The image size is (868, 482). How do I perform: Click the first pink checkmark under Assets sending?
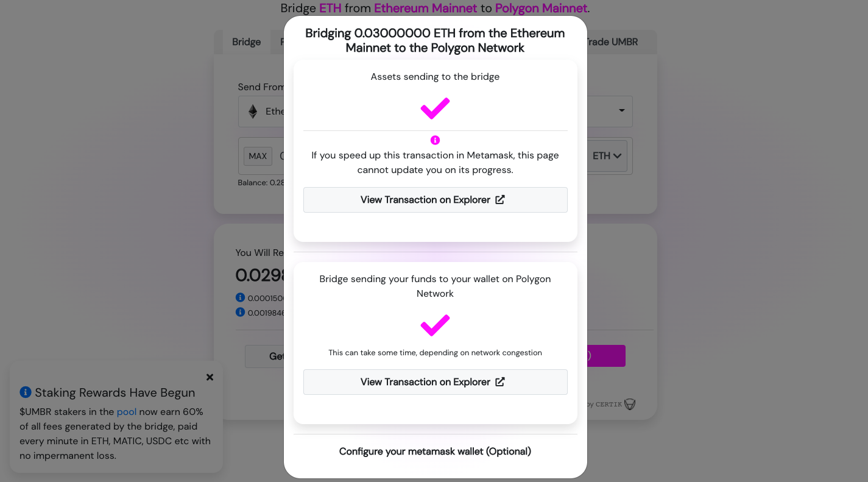[435, 108]
